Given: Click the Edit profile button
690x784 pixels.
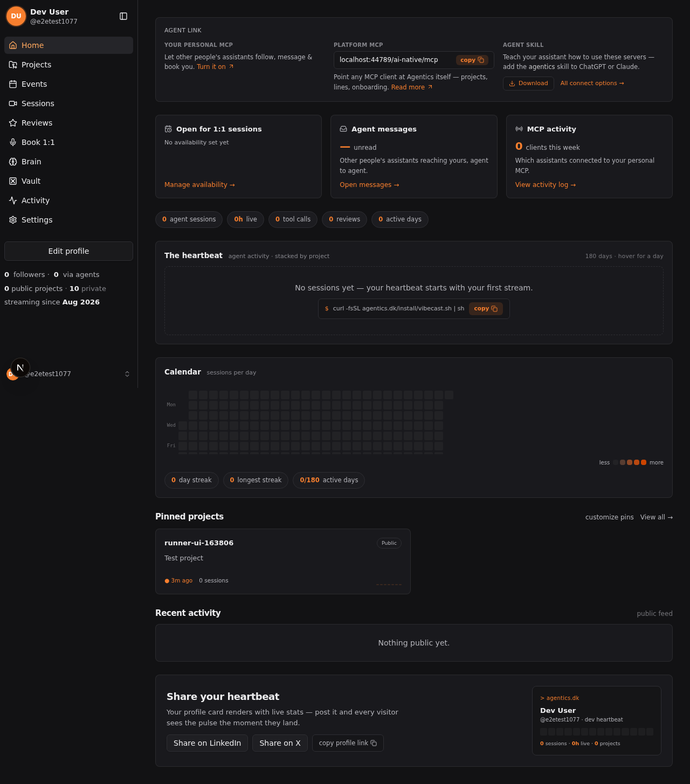Looking at the screenshot, I should pyautogui.click(x=68, y=251).
